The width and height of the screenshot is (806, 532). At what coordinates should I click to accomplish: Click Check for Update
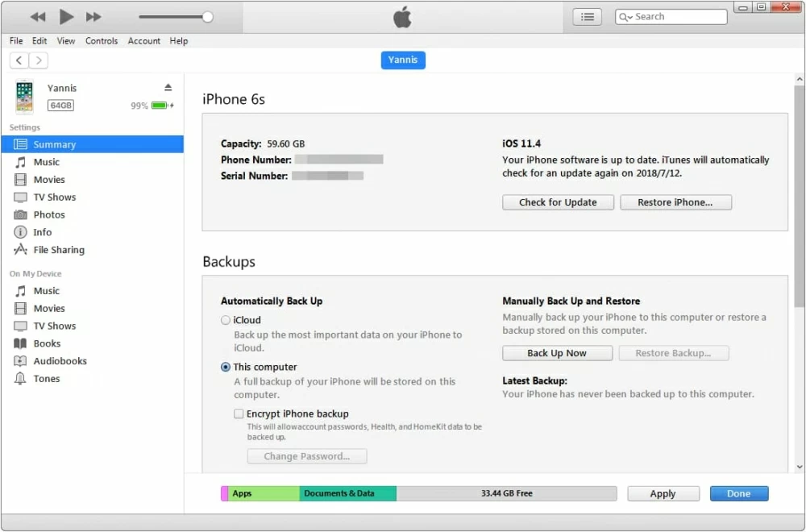coord(558,202)
